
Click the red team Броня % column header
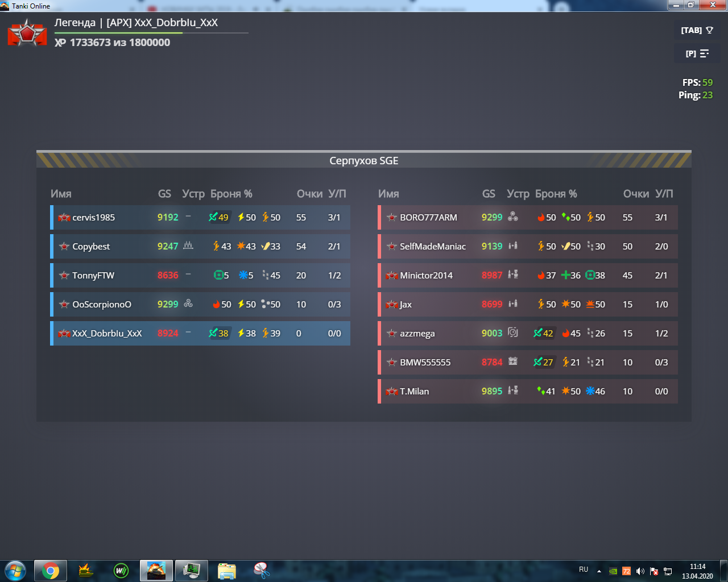tap(556, 194)
